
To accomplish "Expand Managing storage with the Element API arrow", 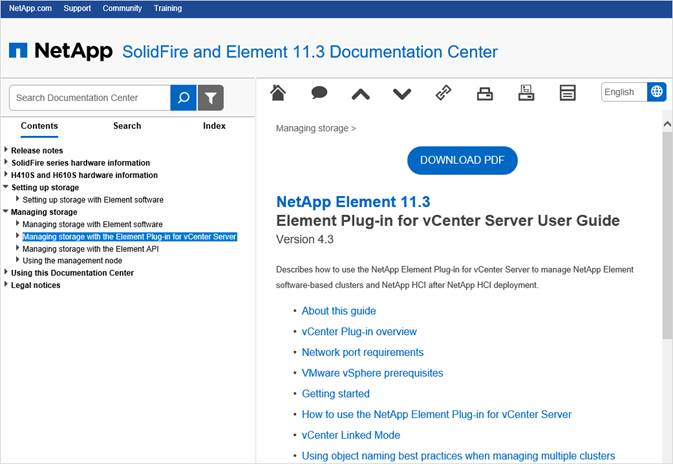I will click(x=18, y=247).
